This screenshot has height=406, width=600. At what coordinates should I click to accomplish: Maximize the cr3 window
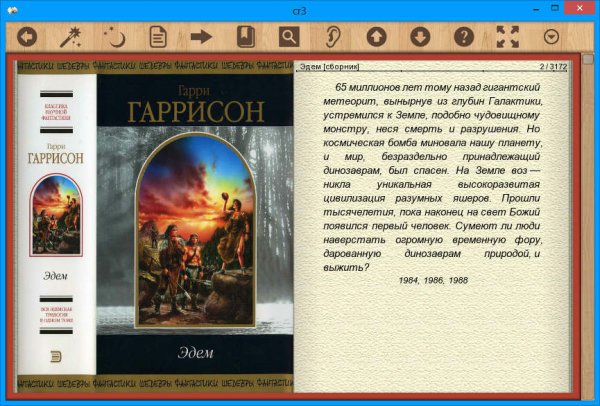tap(555, 8)
